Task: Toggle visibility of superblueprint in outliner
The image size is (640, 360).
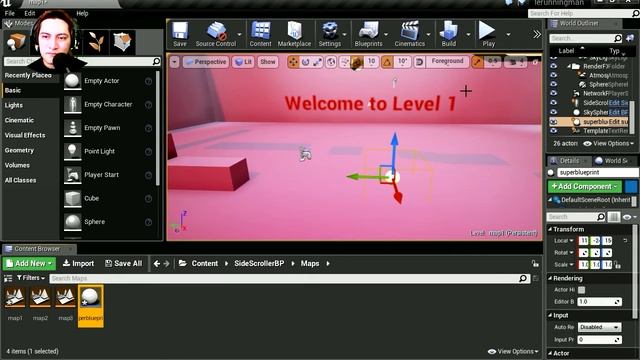Action: click(553, 122)
